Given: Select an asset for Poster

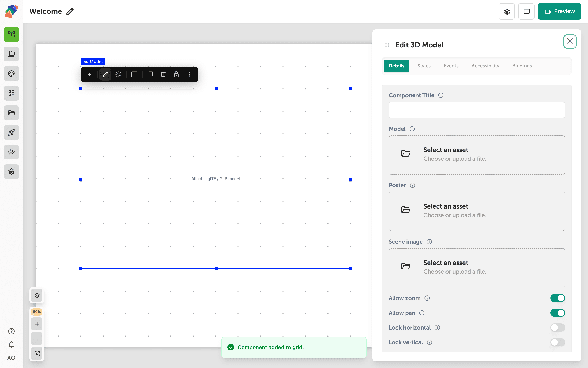Looking at the screenshot, I should tap(477, 211).
